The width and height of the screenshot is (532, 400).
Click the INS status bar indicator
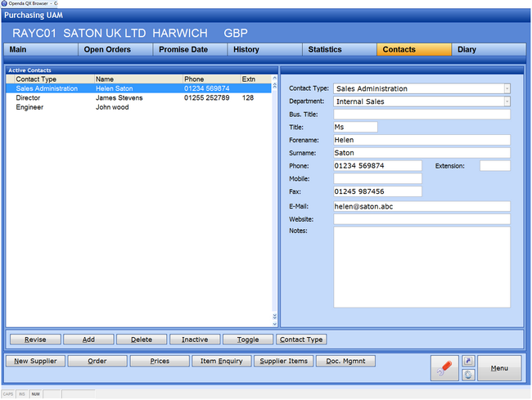pyautogui.click(x=22, y=394)
